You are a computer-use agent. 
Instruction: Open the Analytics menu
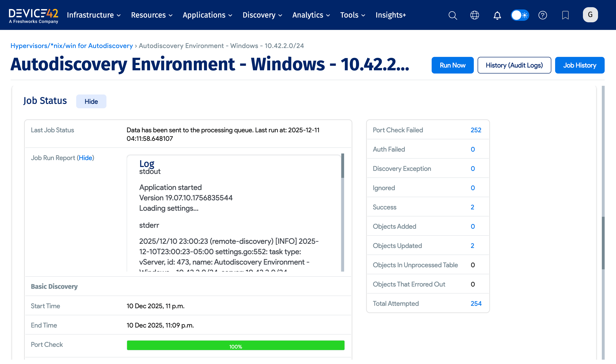(311, 15)
